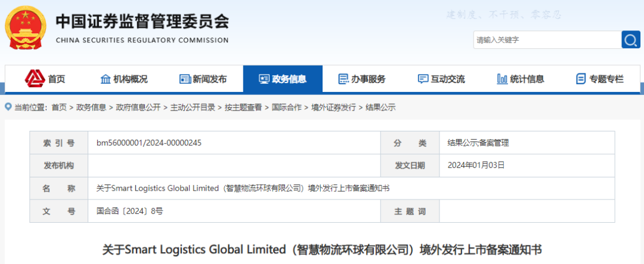The image size is (644, 264).
Task: Click the CHINA SECURITIES REGULATORY COMMISSION subtitle
Action: pos(142,40)
